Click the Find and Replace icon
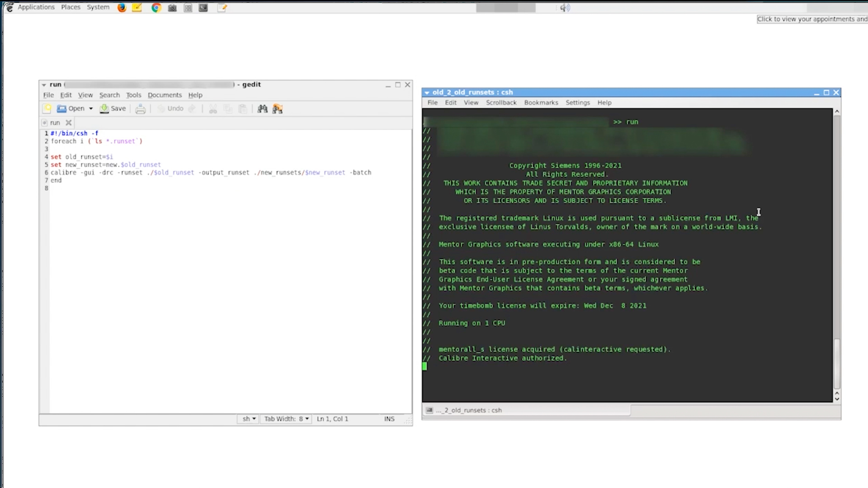 tap(278, 109)
